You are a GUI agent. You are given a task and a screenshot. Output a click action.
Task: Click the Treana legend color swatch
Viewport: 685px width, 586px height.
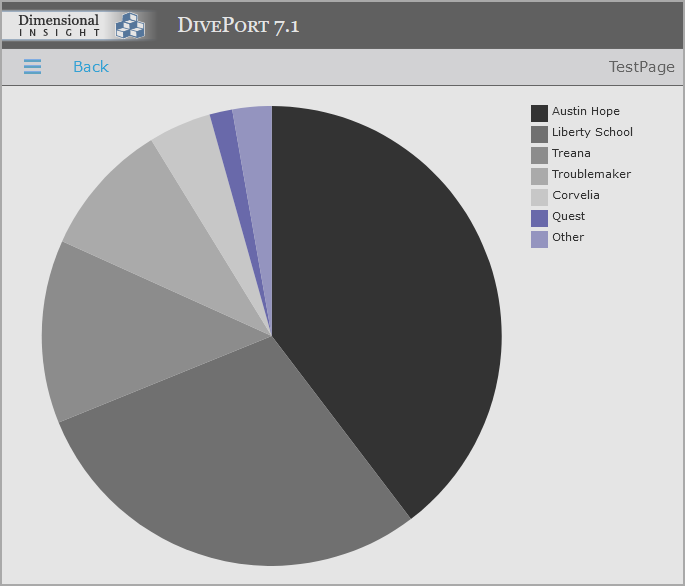pos(539,155)
